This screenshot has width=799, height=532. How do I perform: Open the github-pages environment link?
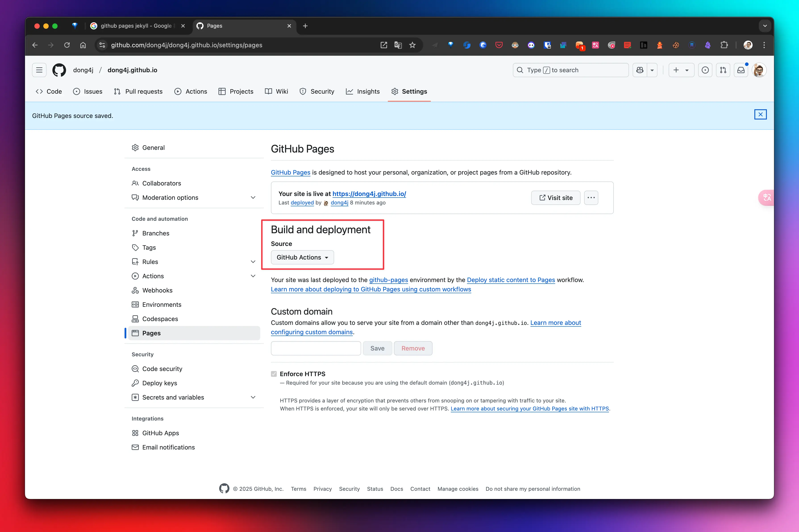point(388,280)
